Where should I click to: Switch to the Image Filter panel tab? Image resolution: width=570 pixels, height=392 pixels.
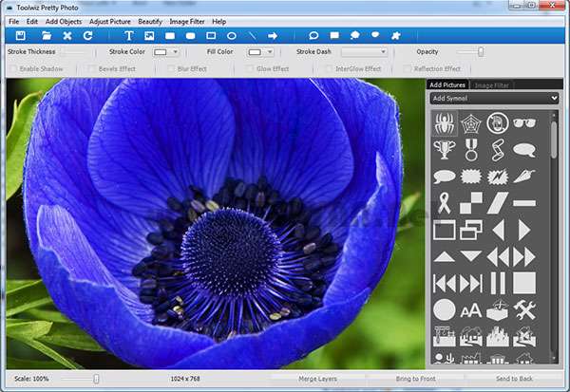tap(491, 85)
